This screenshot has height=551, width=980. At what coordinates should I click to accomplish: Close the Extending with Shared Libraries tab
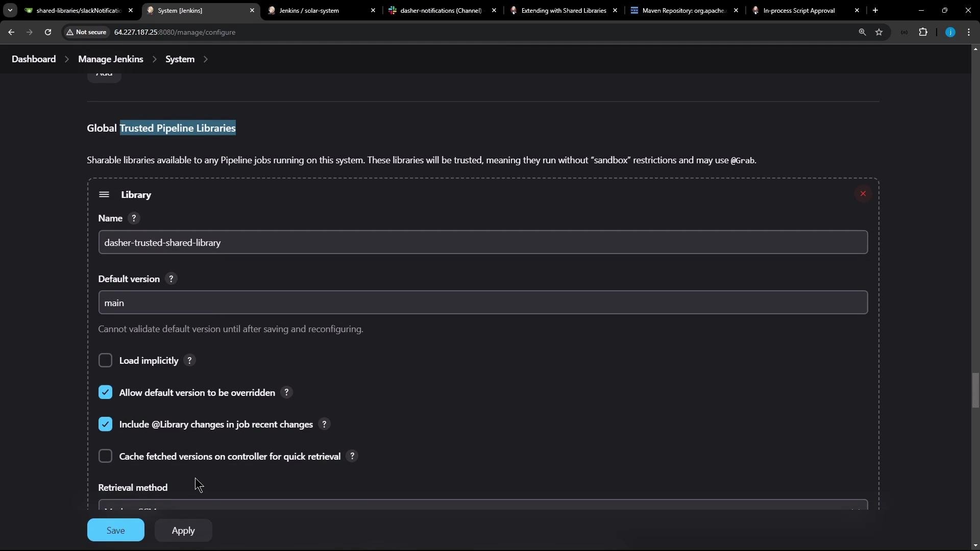pos(615,10)
